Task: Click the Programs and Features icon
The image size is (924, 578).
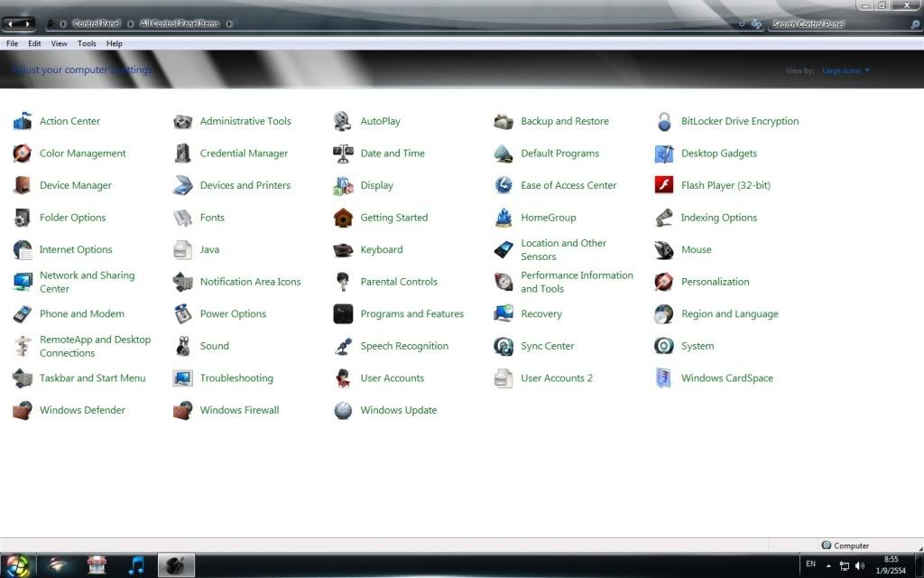Action: 343,313
